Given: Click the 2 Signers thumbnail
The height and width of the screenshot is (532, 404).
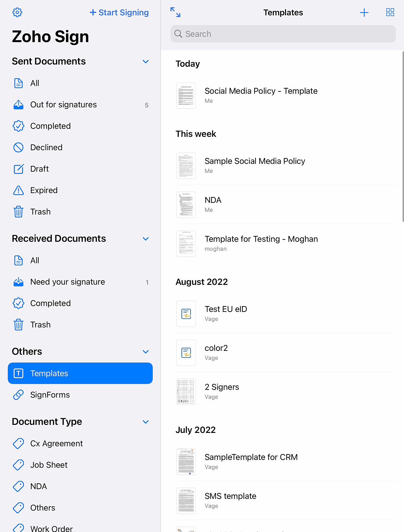Looking at the screenshot, I should [186, 392].
